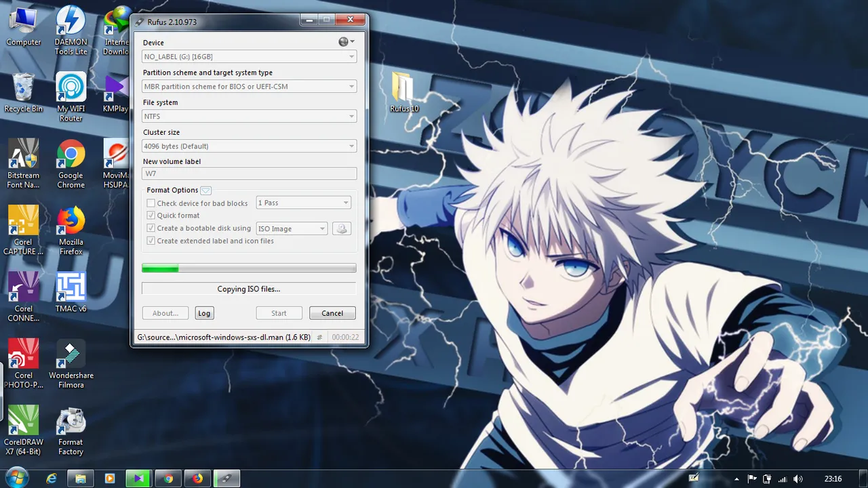Toggle Create a bootable disk using checkbox
This screenshot has height=488, width=868.
pos(151,228)
